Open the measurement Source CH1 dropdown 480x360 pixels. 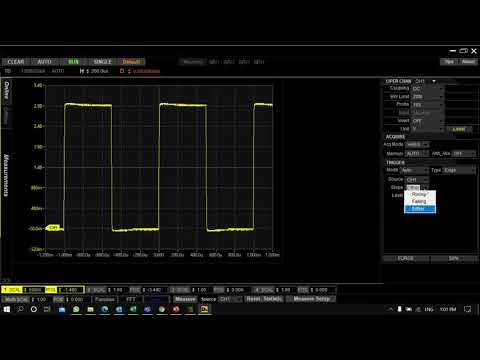point(230,299)
